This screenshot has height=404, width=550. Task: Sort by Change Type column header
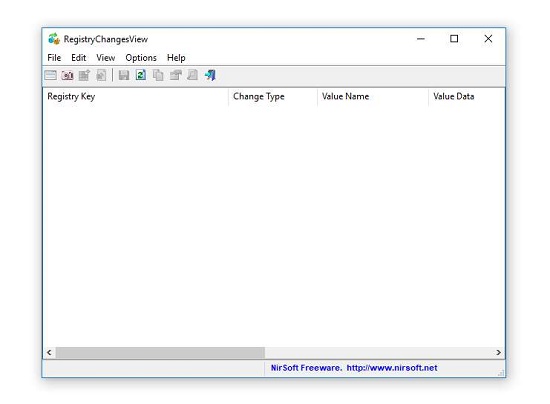(x=273, y=96)
